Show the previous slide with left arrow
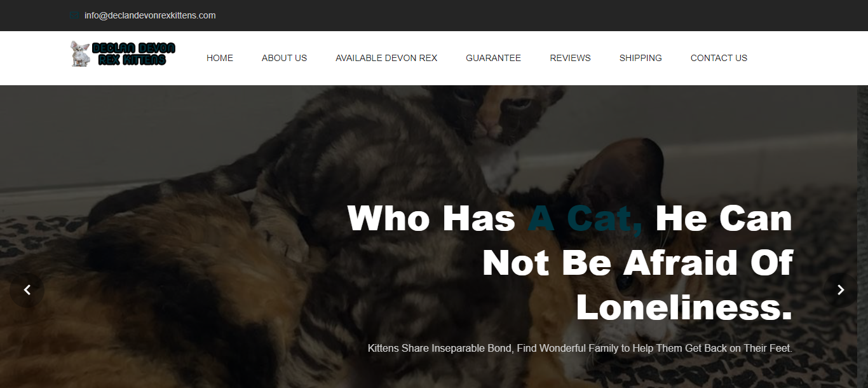 (x=27, y=290)
